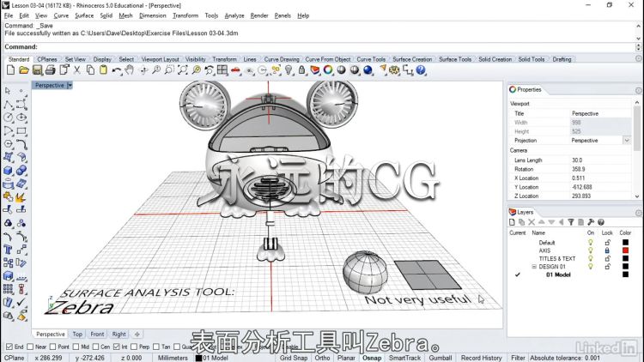Screen dimensions: 644x362
Task: Open status bar layer 01 Model
Action: click(212, 358)
